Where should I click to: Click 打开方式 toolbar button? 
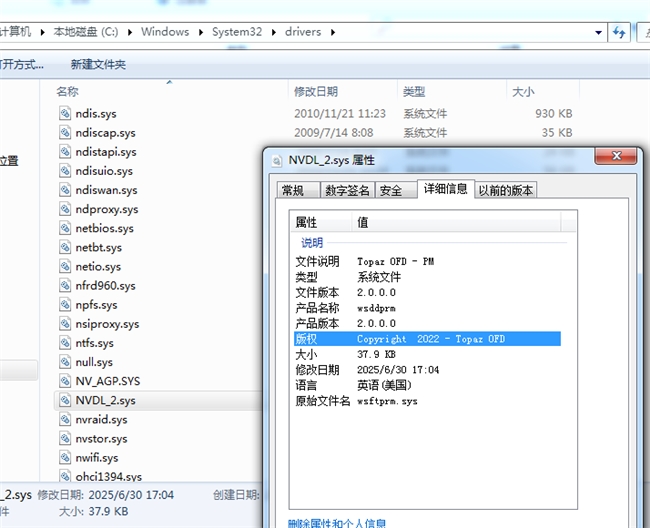22,64
